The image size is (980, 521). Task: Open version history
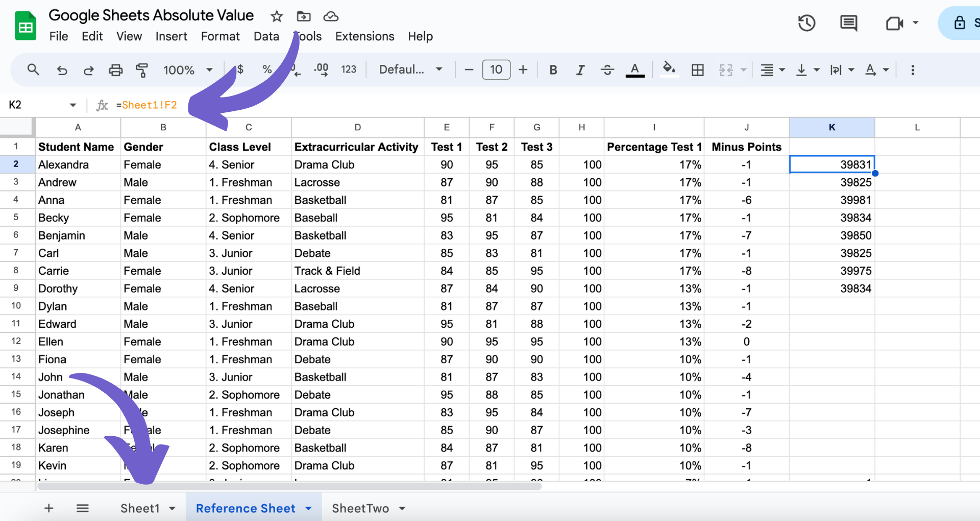click(806, 23)
